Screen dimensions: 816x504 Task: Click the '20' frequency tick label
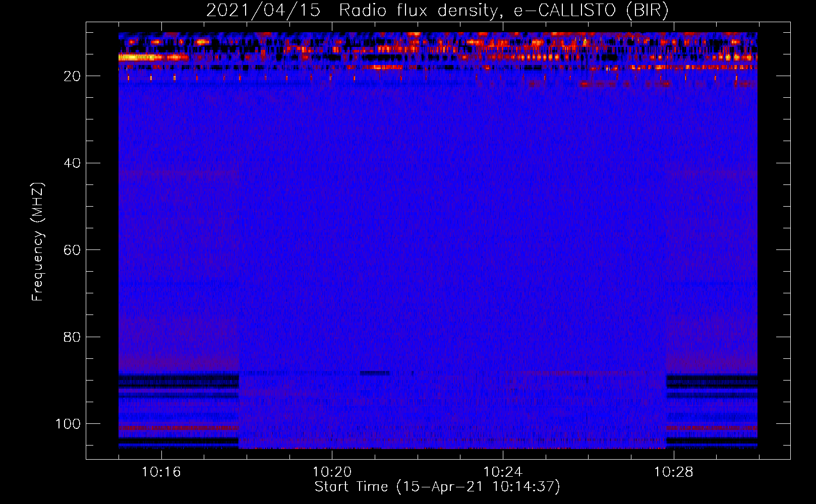[72, 76]
